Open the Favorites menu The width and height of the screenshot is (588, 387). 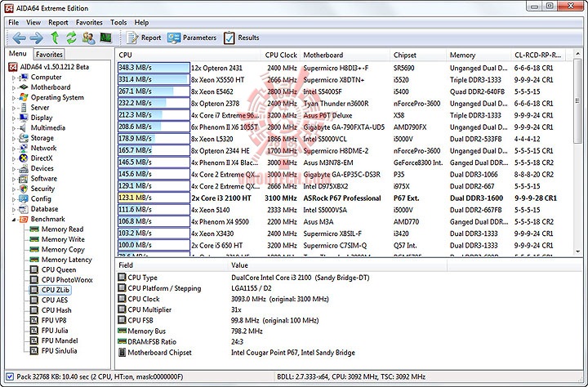[89, 23]
